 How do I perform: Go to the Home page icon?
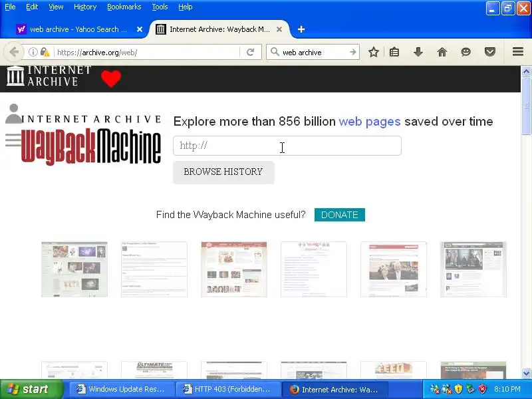[x=442, y=52]
